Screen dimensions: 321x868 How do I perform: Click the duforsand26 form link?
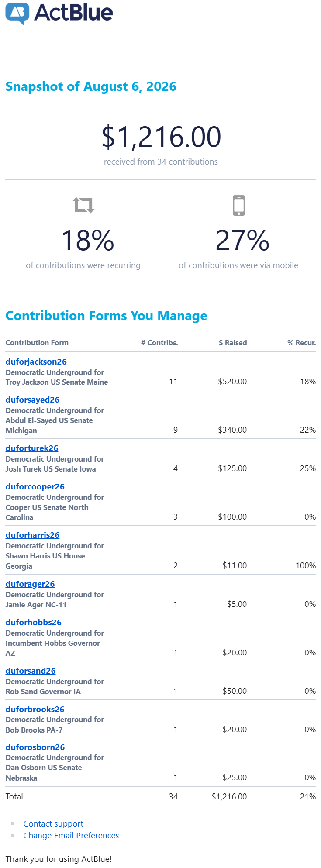[x=31, y=671]
